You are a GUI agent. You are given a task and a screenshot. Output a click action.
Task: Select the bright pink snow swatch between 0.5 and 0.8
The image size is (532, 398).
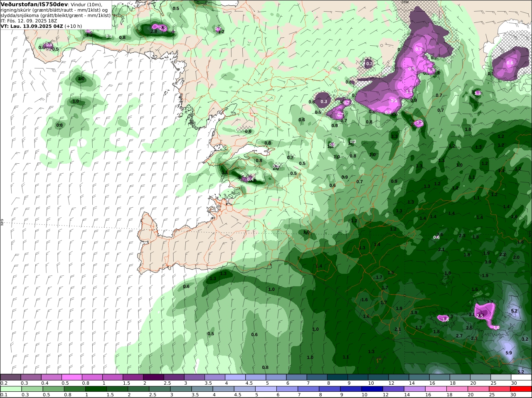[71, 377]
